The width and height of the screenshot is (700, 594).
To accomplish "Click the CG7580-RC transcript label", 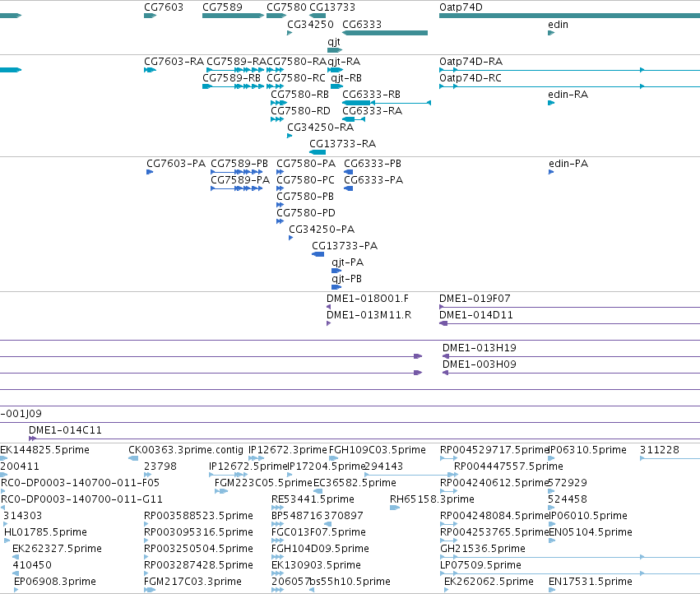I will (x=296, y=78).
